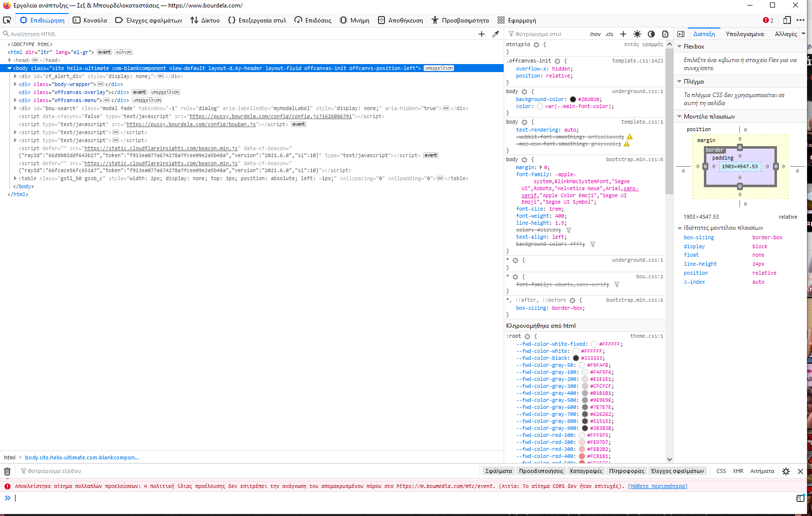Click the --fwd-color-red-400 swatch
Viewport: 812px width, 516px height.
click(x=582, y=456)
